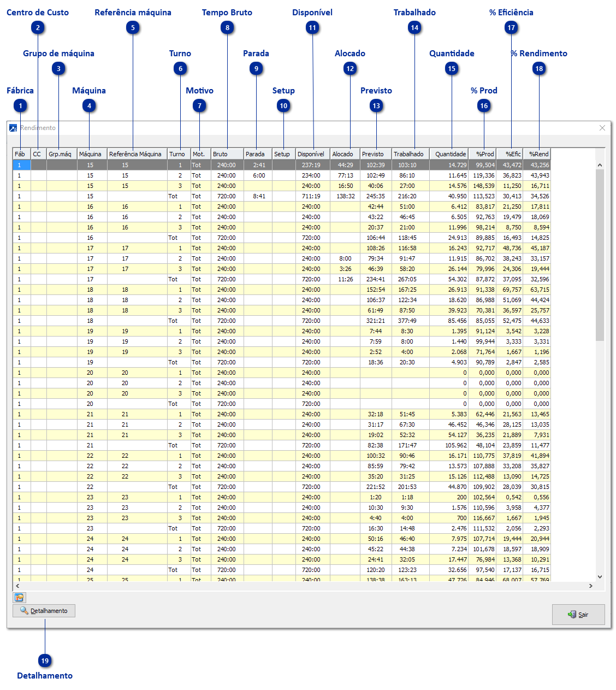Click the %Prod cell 113,523

[482, 196]
